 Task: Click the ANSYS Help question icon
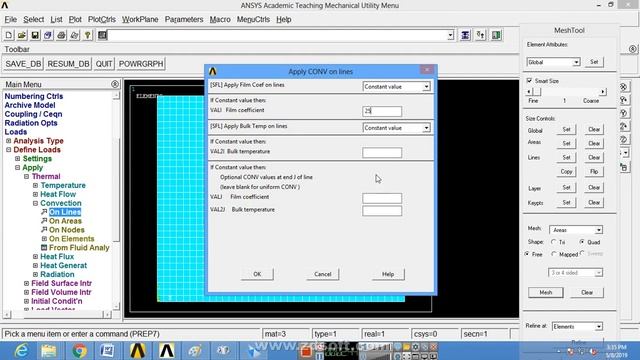[87, 35]
